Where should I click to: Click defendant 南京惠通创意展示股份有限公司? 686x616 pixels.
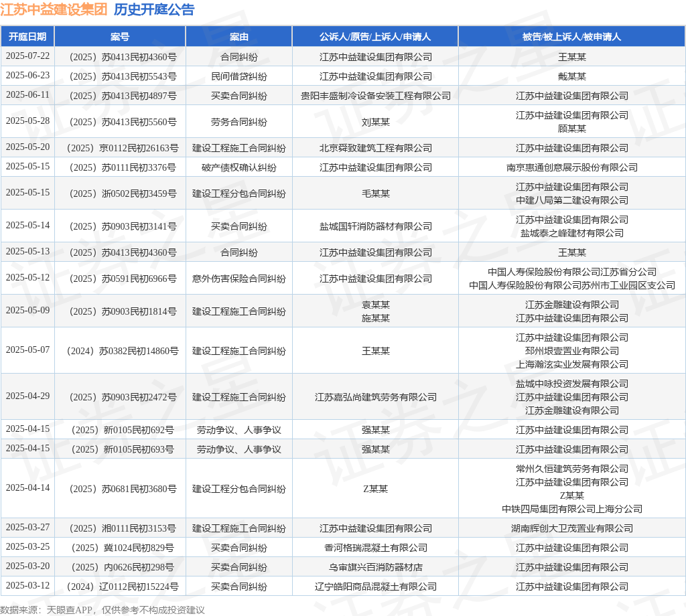572,167
